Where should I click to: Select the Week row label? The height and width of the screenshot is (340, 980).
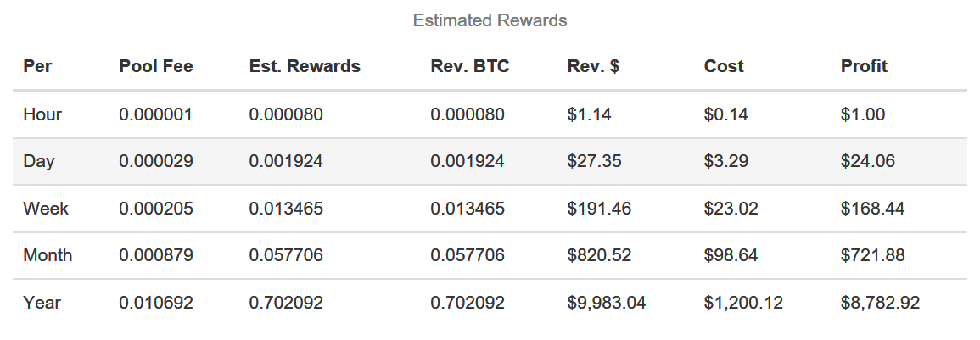click(44, 209)
